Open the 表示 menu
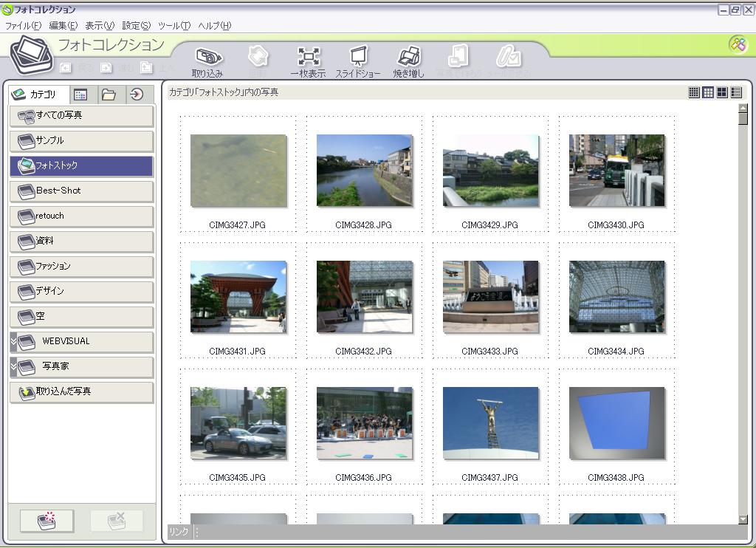 click(x=100, y=26)
